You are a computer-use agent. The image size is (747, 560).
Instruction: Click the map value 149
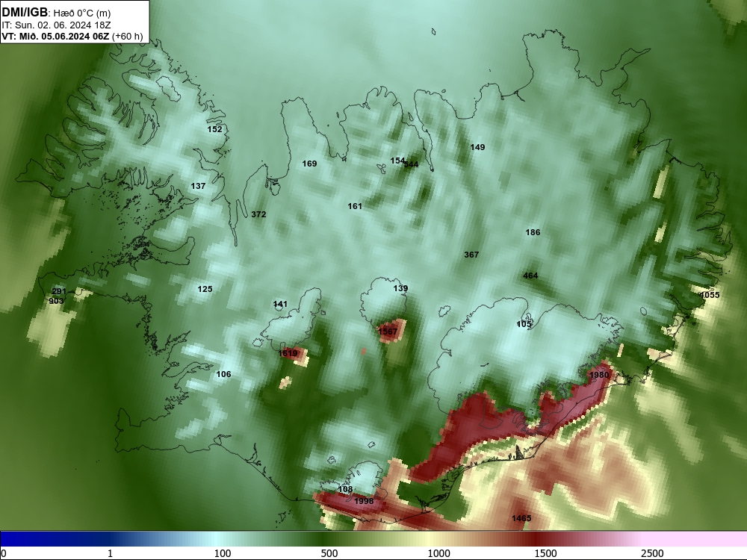pos(477,147)
